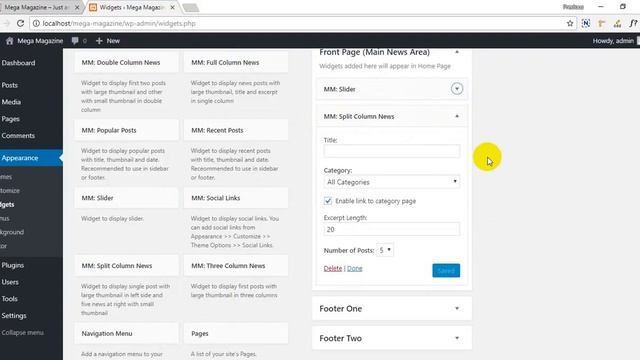Screen dimensions: 640x360
Task: Click the Excerpt Length input field
Action: 391,229
